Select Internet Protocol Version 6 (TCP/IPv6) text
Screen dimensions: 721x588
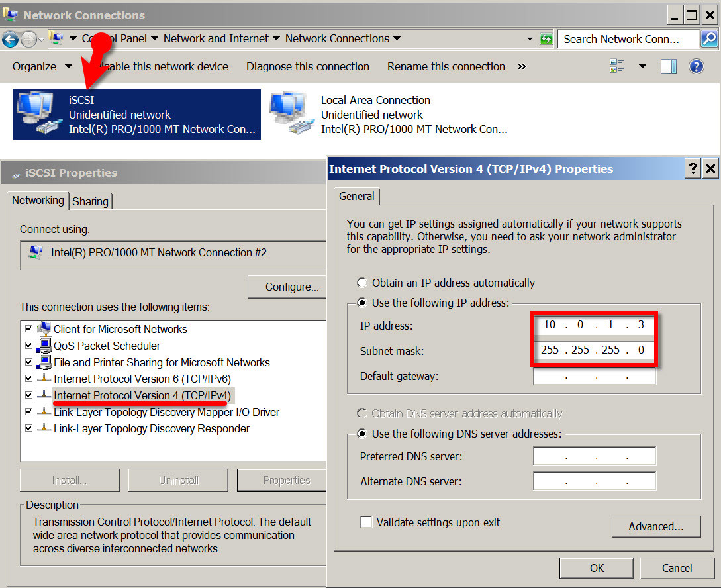[142, 379]
